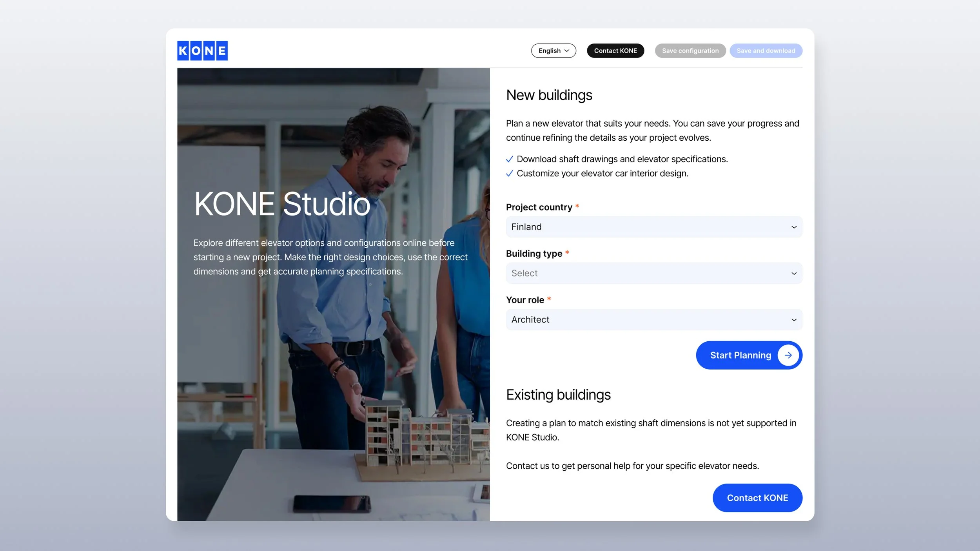Click the Finland field's chevron arrow
The width and height of the screenshot is (980, 551).
pyautogui.click(x=794, y=227)
